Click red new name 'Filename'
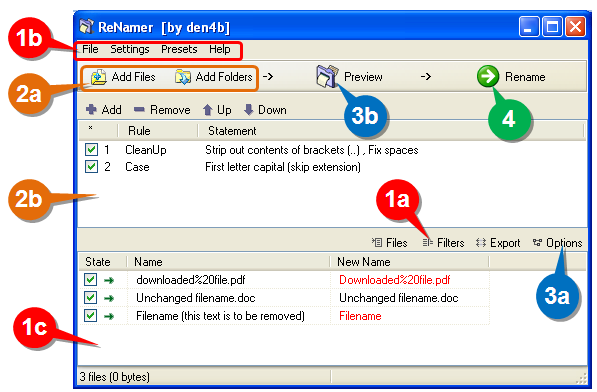Viewport: 597px width, 392px height. click(x=360, y=316)
